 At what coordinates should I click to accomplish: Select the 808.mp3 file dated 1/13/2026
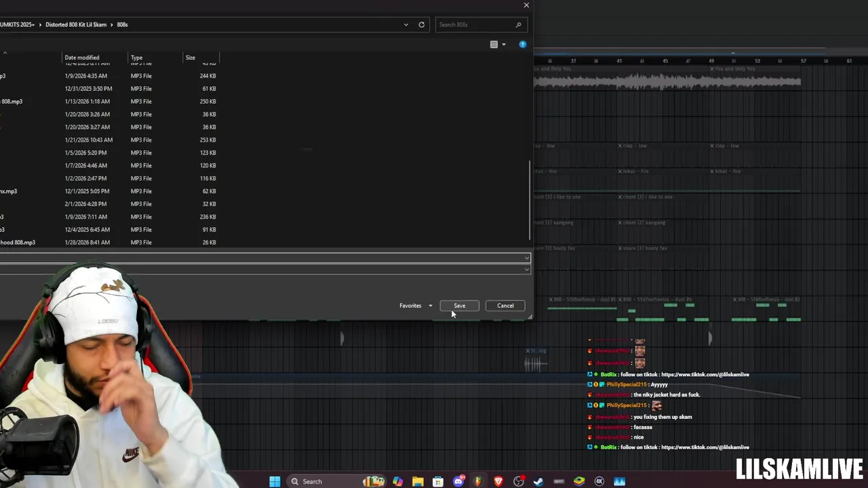pyautogui.click(x=108, y=102)
